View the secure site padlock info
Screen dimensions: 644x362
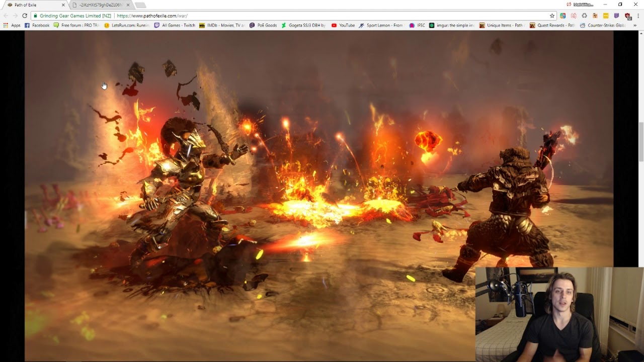pos(35,16)
